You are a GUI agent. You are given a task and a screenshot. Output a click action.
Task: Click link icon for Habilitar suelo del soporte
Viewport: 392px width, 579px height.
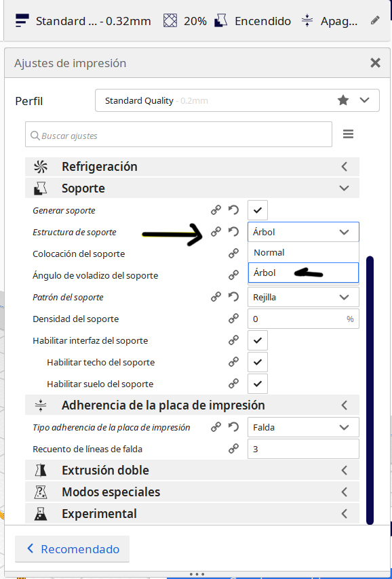coord(233,384)
